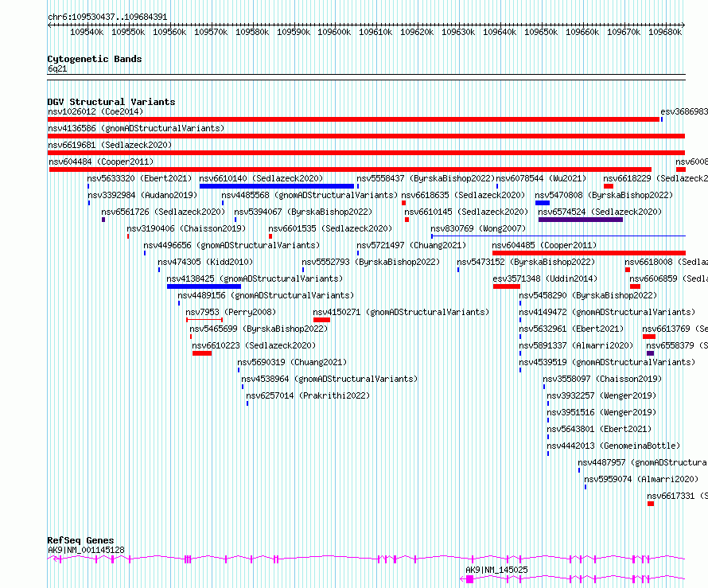
Task: Click nsv5458290 (ByrskaBishop2022) label
Action: [x=588, y=295]
